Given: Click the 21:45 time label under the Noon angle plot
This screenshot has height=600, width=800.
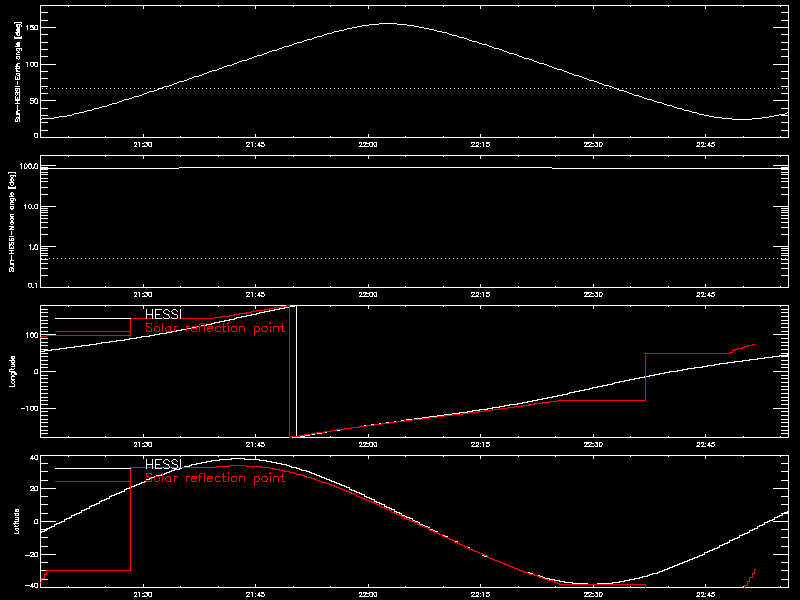Looking at the screenshot, I should (x=255, y=295).
